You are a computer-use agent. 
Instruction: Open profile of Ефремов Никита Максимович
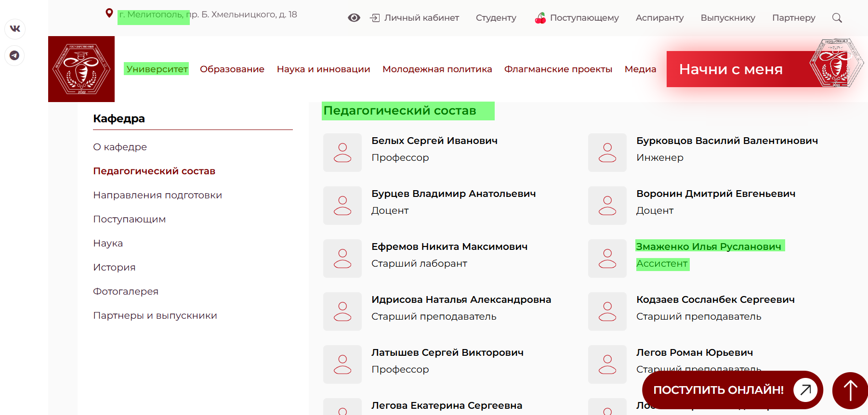pos(449,246)
